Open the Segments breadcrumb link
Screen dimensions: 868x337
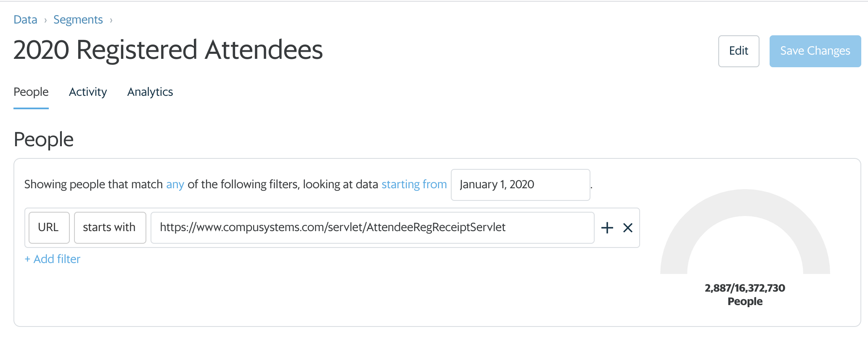click(x=78, y=19)
